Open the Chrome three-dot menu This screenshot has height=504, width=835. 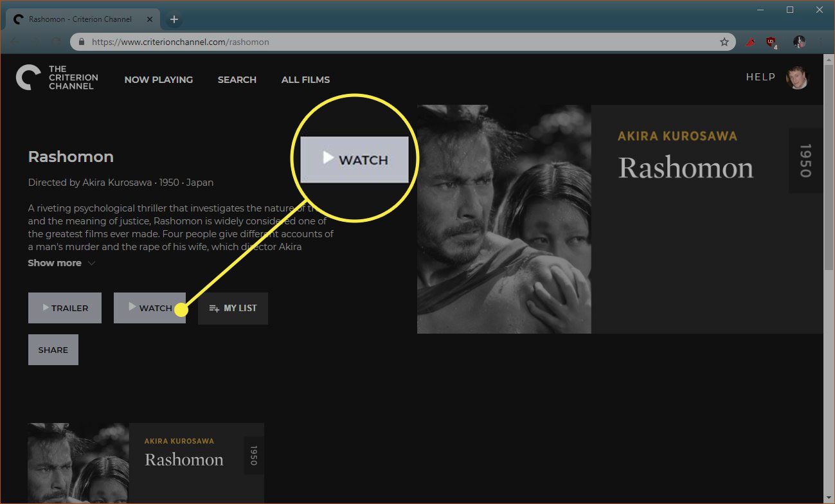click(820, 42)
